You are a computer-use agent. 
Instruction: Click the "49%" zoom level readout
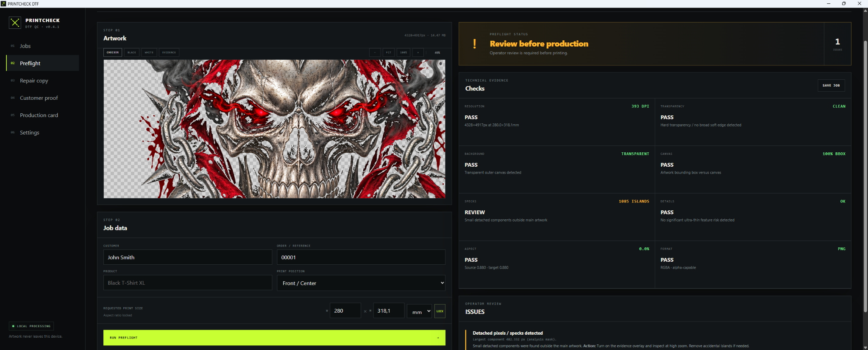437,53
